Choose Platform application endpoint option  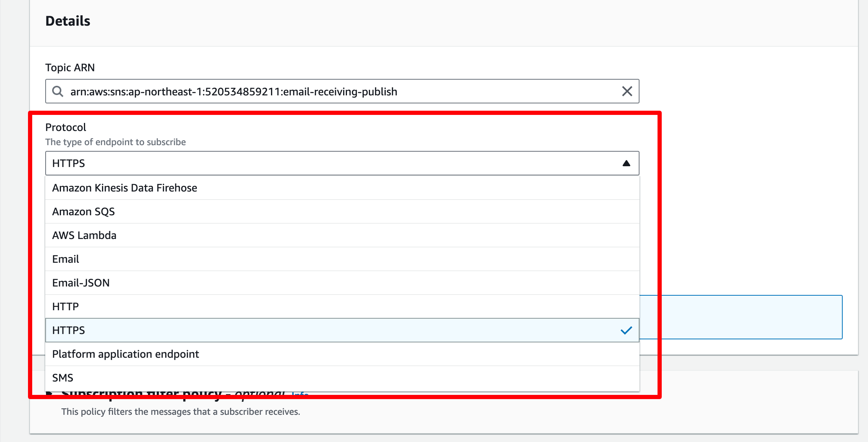point(342,354)
